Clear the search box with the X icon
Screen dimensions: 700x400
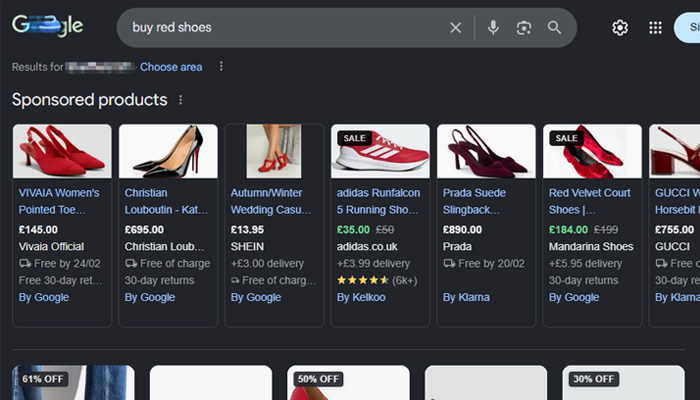coord(455,28)
